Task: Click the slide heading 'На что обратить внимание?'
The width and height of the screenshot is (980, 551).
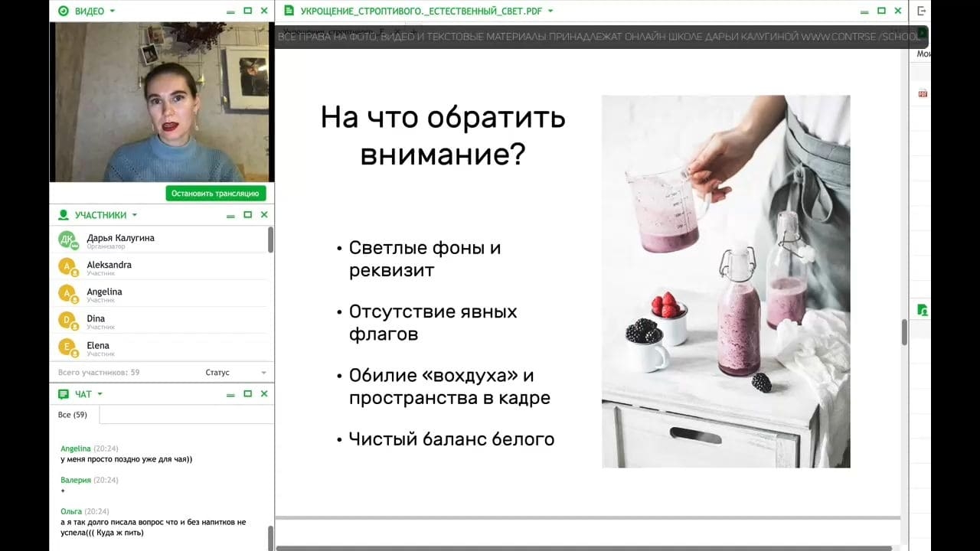Action: (x=443, y=135)
